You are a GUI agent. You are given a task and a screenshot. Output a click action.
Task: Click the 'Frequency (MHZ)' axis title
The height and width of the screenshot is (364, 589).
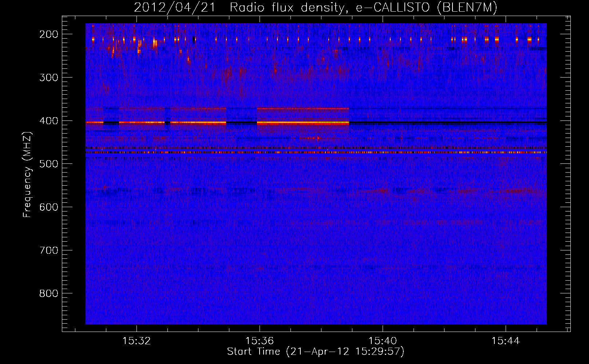pyautogui.click(x=28, y=174)
